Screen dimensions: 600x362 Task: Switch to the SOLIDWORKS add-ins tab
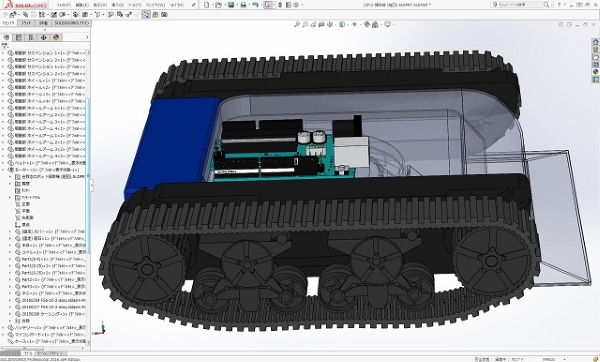pos(72,23)
